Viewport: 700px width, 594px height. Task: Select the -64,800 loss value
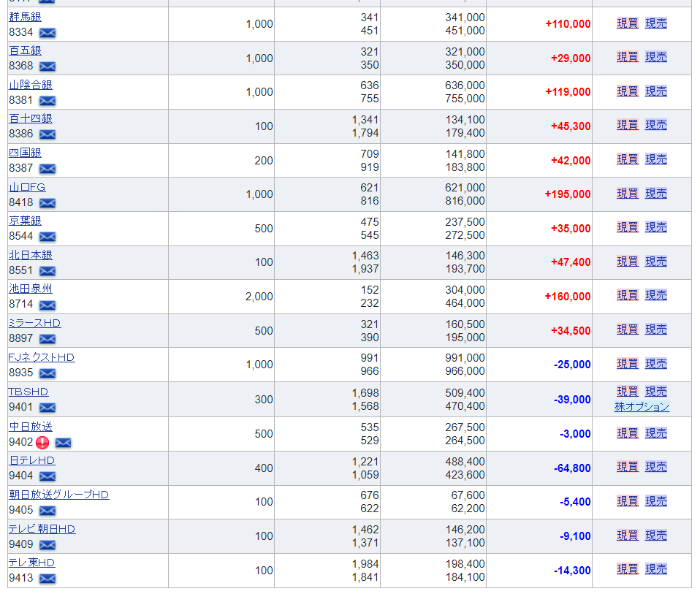[x=572, y=468]
